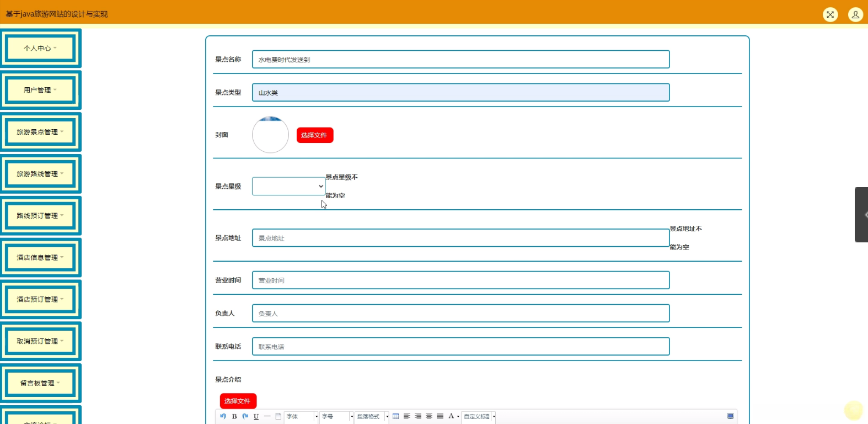Expand the 酒店信息管理 sidebar menu
Image resolution: width=868 pixels, height=424 pixels.
[40, 257]
